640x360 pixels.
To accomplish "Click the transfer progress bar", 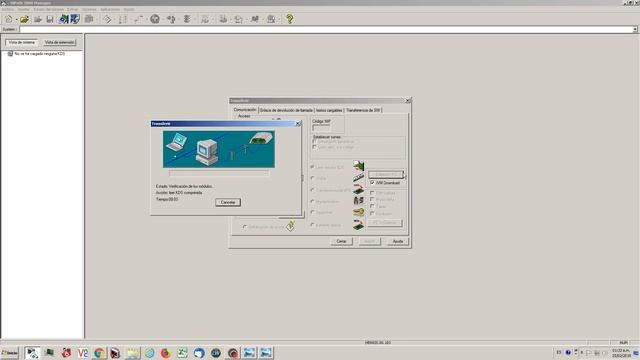I will (x=219, y=173).
